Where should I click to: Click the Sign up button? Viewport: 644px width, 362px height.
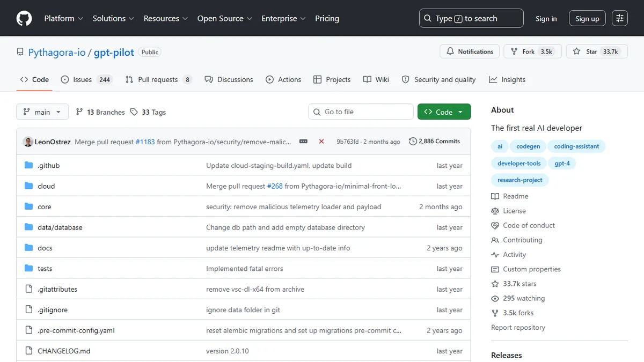coord(587,18)
